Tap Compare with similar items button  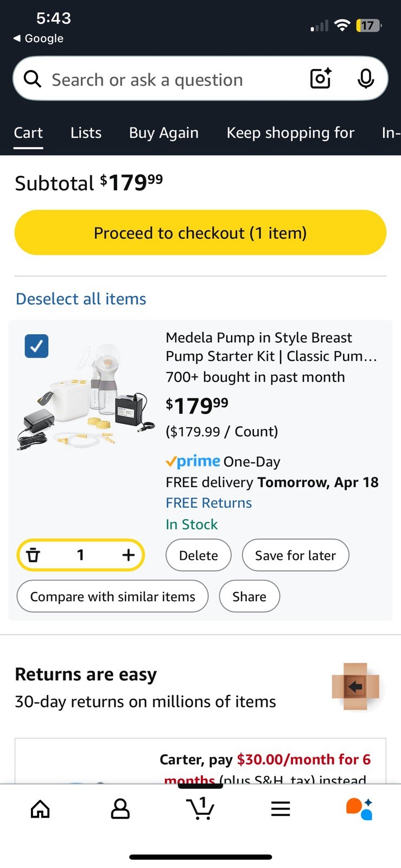(x=112, y=596)
